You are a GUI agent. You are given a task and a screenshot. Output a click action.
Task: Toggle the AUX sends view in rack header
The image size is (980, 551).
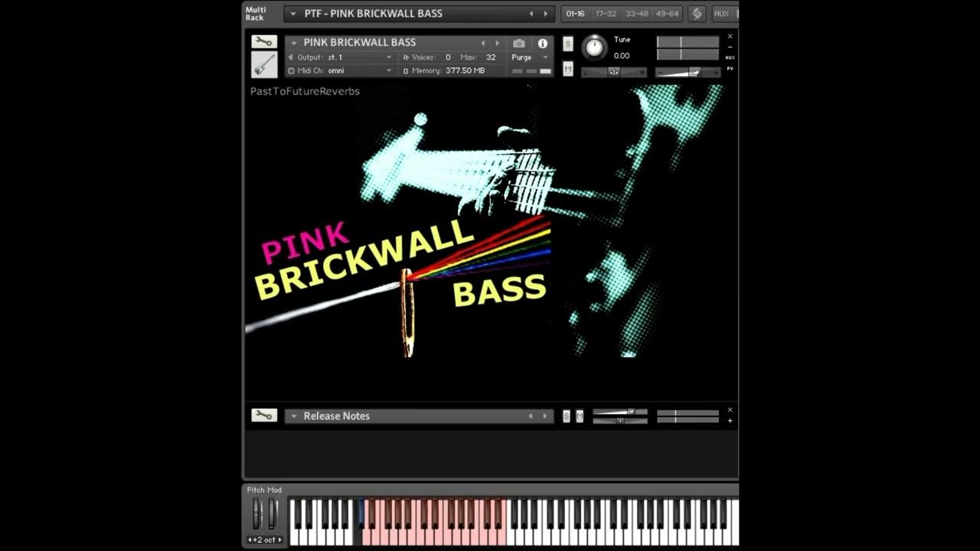click(x=721, y=14)
